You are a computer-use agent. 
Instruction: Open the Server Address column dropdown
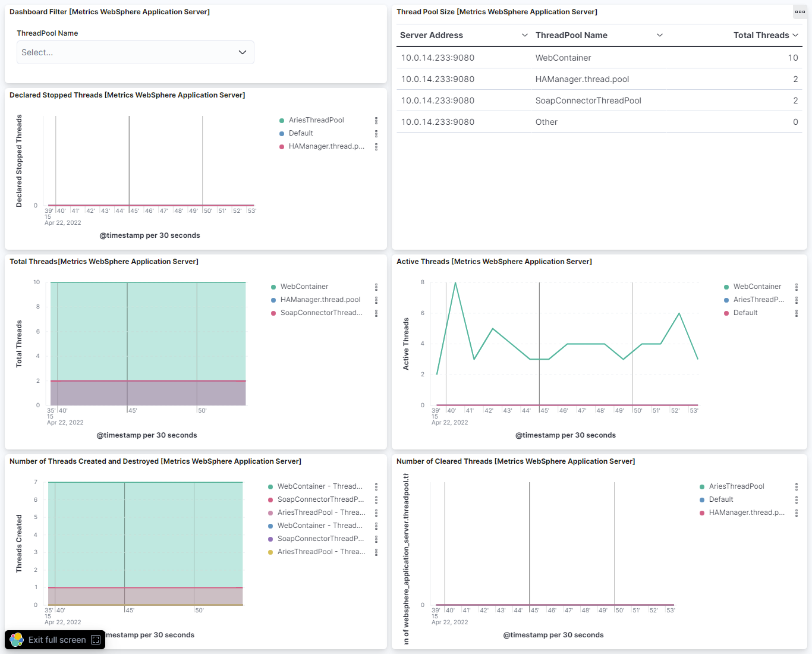524,35
